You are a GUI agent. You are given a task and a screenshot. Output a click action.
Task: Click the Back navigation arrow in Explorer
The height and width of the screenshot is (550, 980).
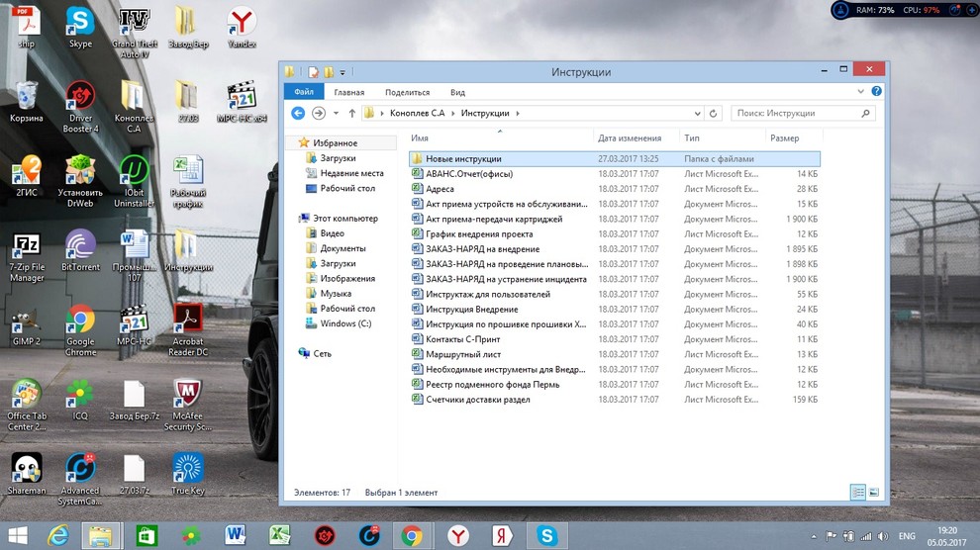(298, 114)
